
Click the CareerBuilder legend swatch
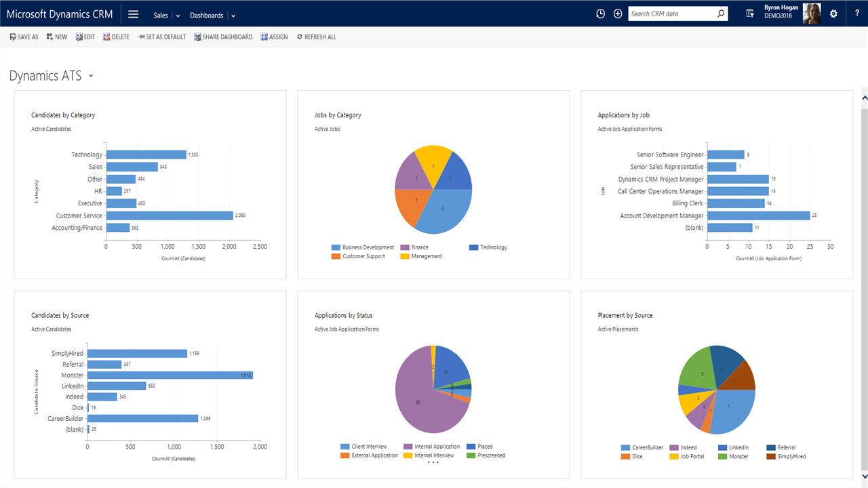pyautogui.click(x=625, y=447)
